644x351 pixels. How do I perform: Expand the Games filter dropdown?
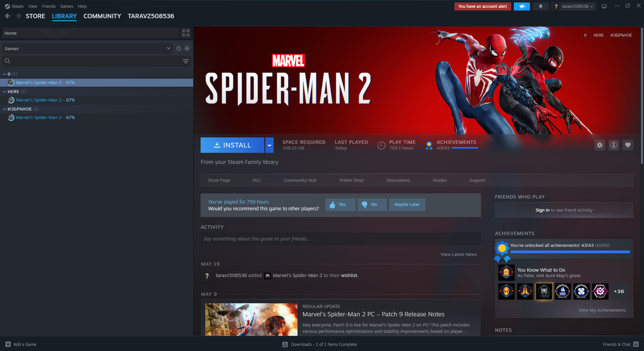[x=87, y=48]
